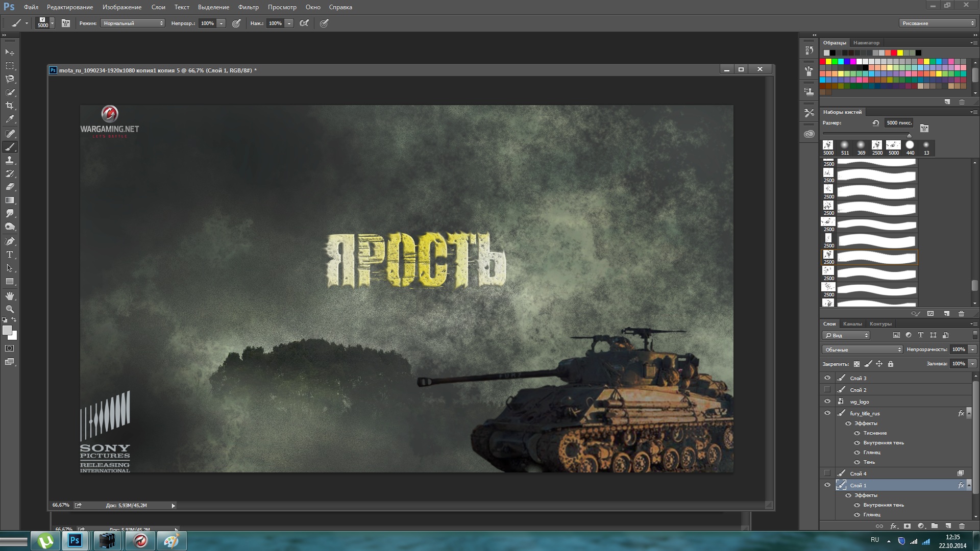Switch to the Каналы tab
This screenshot has height=551, width=980.
[852, 324]
